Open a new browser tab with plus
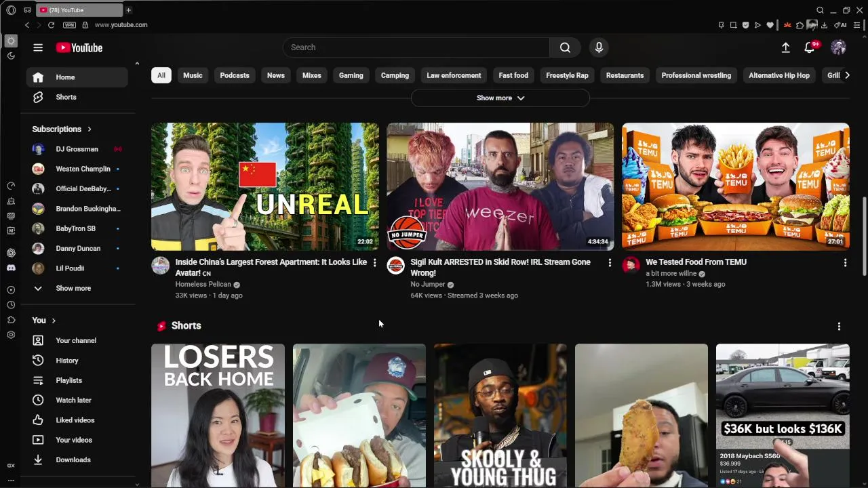This screenshot has width=868, height=488. tap(128, 10)
